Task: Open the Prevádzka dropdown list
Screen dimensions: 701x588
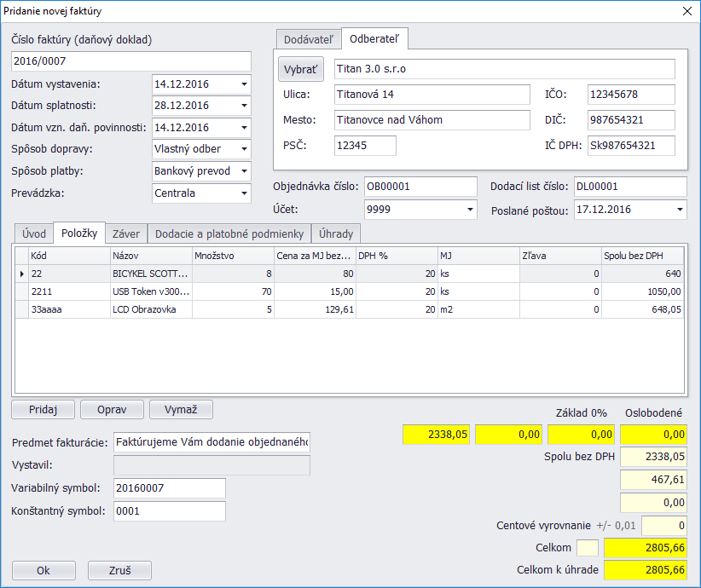Action: click(x=244, y=193)
